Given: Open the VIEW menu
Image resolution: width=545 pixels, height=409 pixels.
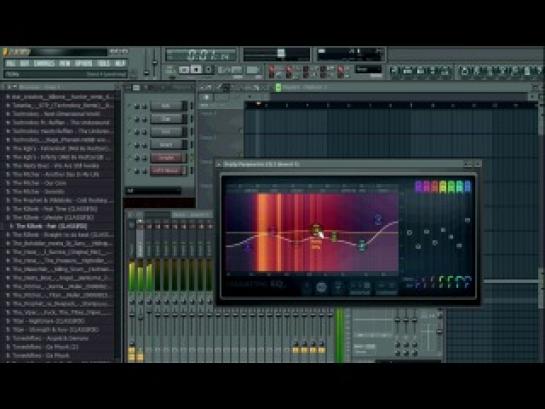Looking at the screenshot, I should click(x=65, y=64).
